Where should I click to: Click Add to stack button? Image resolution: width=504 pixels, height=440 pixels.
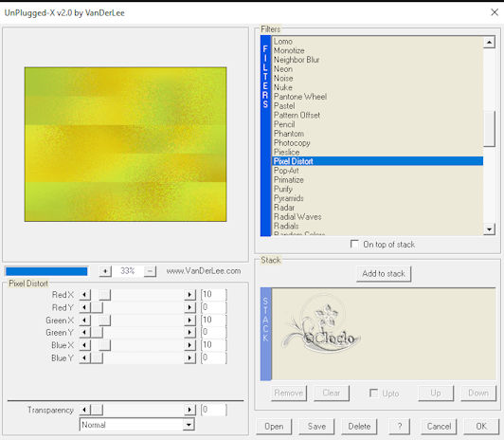[x=384, y=274]
